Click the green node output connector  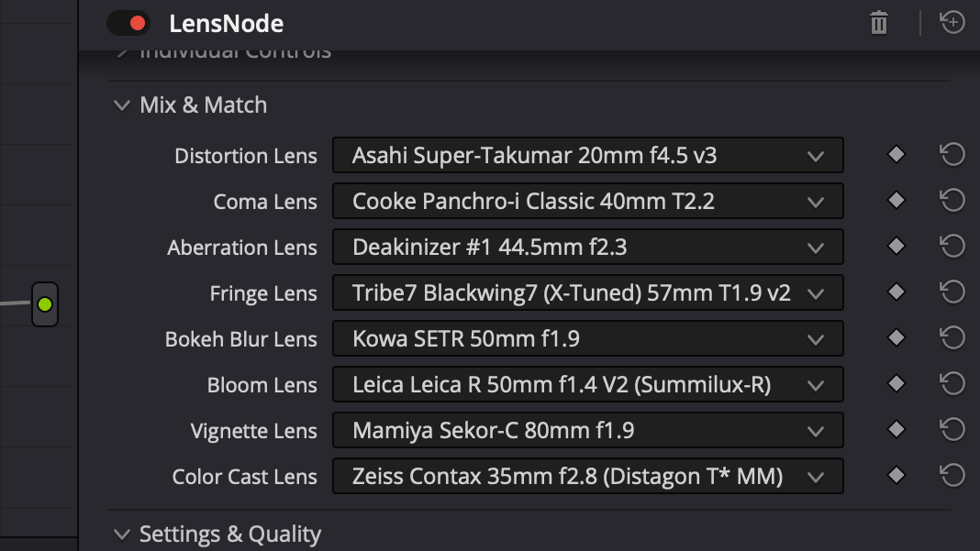[45, 304]
